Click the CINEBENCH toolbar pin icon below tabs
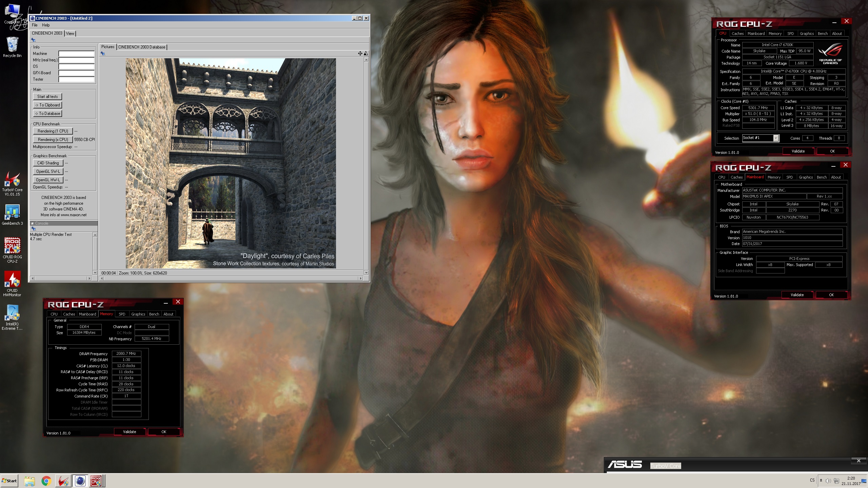Image resolution: width=868 pixels, height=488 pixels. coord(33,40)
